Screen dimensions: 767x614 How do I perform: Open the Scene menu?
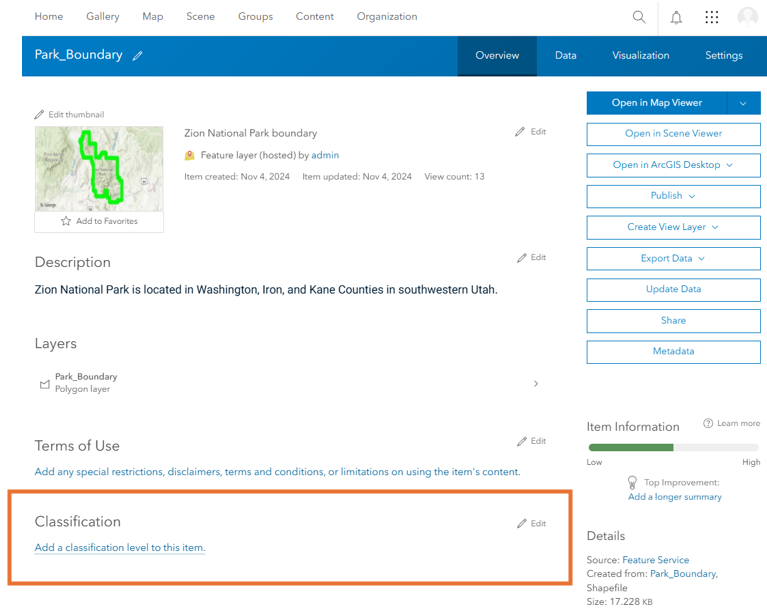point(200,17)
